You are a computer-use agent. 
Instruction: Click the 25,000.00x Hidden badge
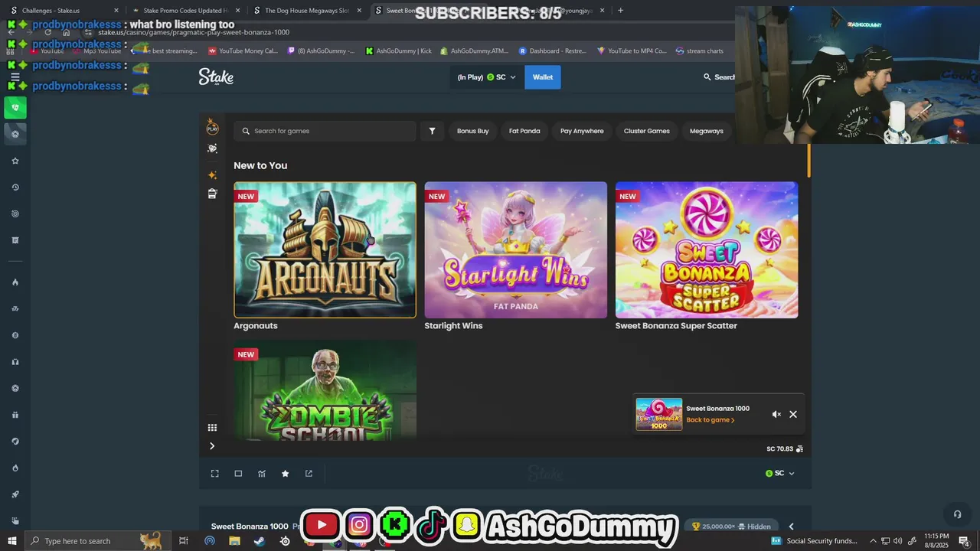(732, 527)
